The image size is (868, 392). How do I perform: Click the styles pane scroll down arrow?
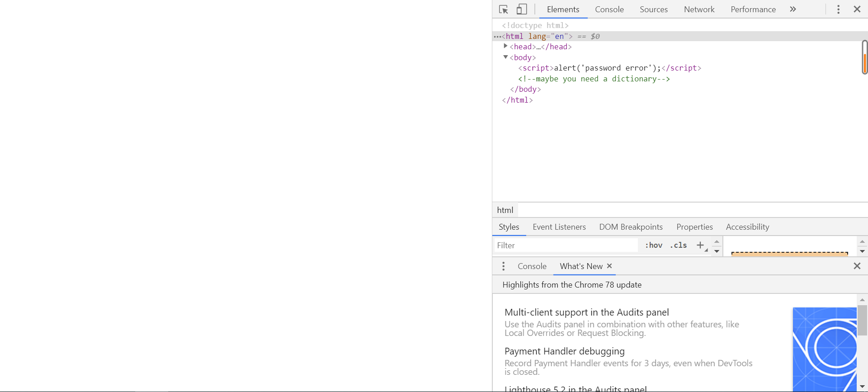pyautogui.click(x=717, y=251)
